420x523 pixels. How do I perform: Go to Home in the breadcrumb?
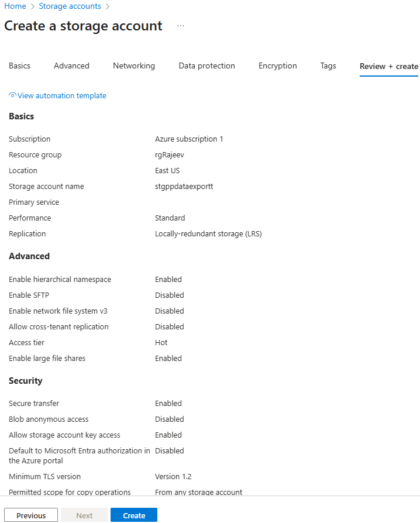pos(15,6)
